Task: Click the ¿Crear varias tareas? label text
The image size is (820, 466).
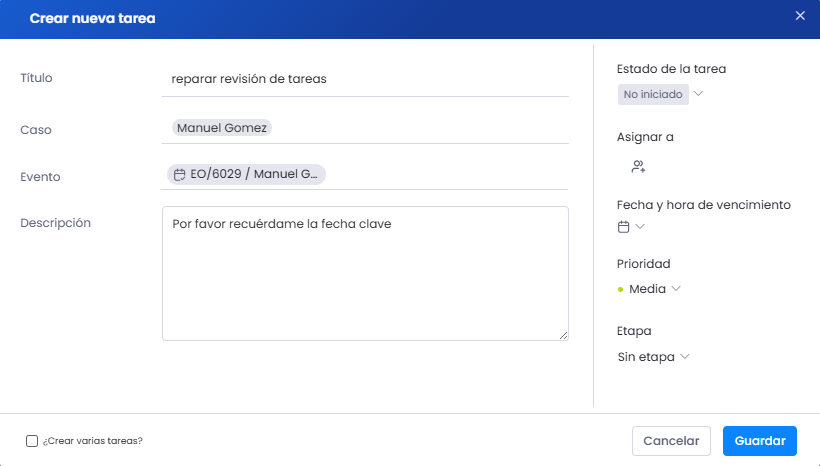Action: point(93,441)
